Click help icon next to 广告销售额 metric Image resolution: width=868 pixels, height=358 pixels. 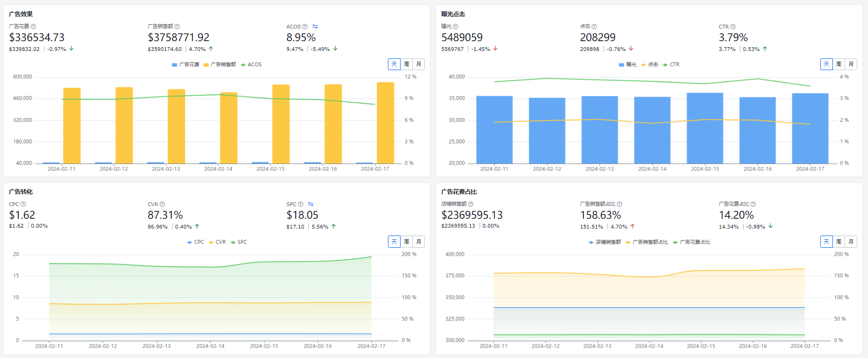(x=177, y=27)
